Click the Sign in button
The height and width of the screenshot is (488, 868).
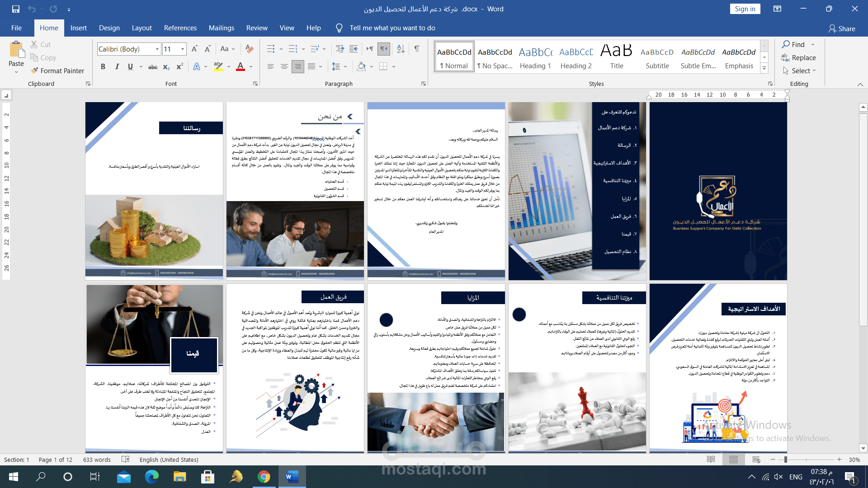(x=745, y=9)
